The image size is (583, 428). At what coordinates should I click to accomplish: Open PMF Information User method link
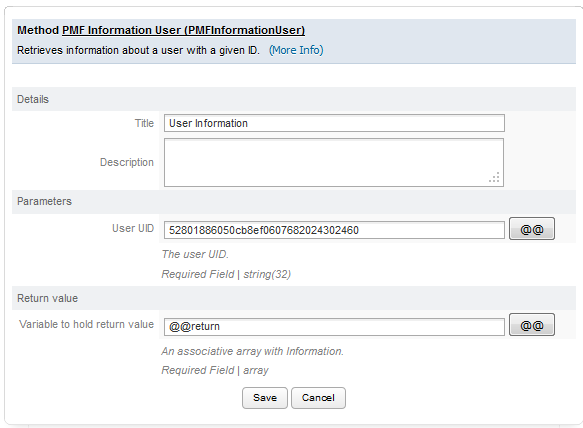point(183,30)
